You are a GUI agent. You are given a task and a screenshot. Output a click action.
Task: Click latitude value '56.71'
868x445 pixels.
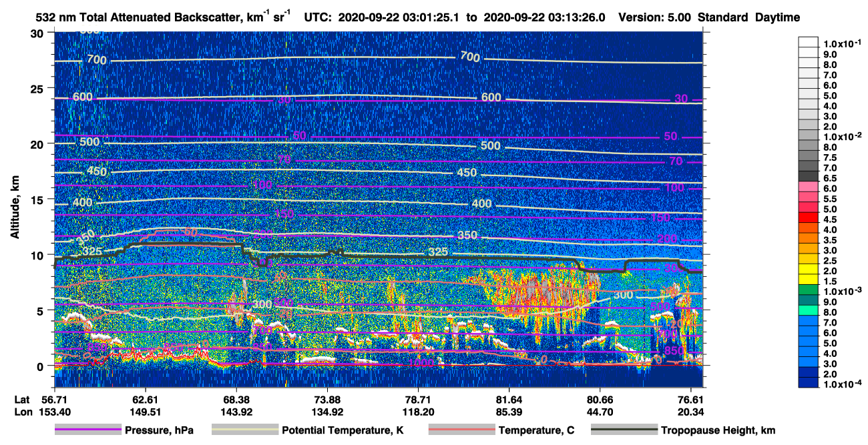(x=53, y=400)
